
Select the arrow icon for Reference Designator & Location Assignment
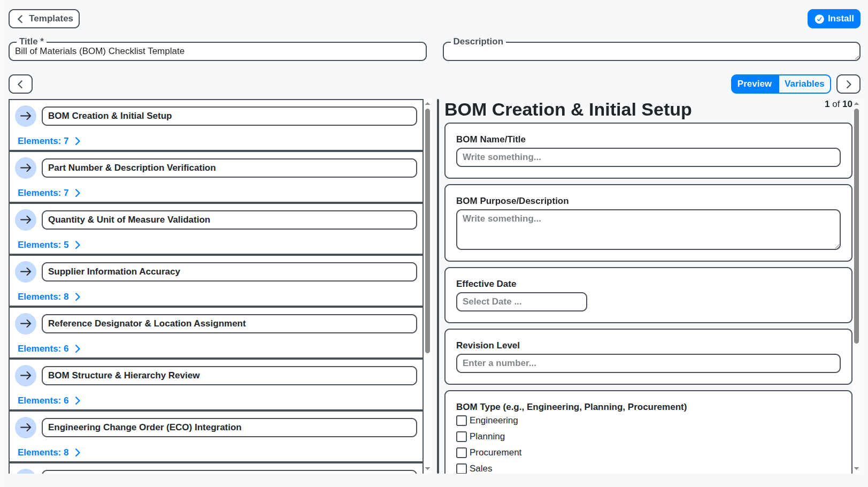[25, 323]
